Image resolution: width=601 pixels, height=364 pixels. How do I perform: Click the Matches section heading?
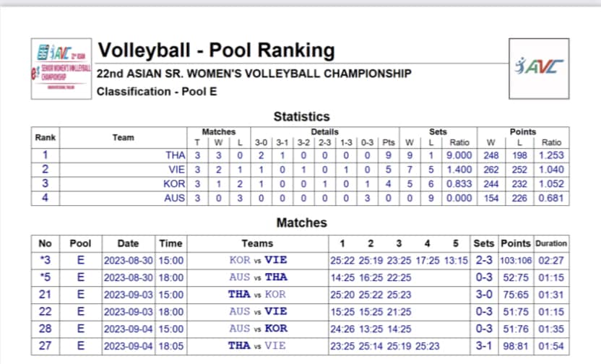click(302, 222)
